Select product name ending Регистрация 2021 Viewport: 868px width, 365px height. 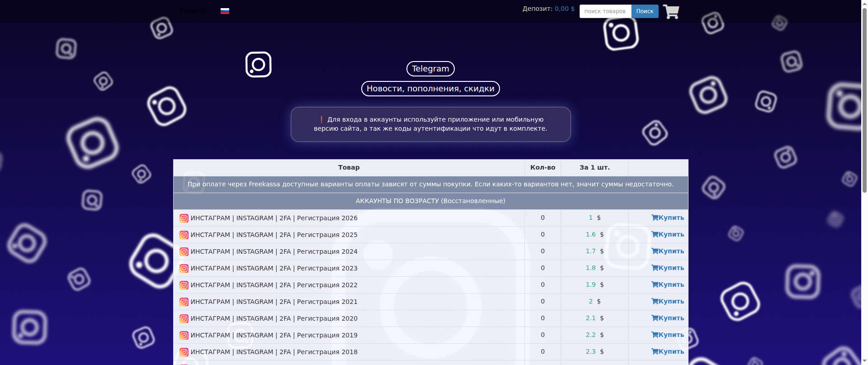point(274,302)
